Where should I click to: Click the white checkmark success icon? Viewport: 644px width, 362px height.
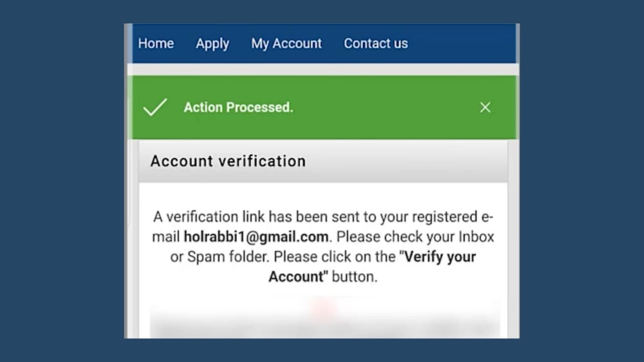155,107
